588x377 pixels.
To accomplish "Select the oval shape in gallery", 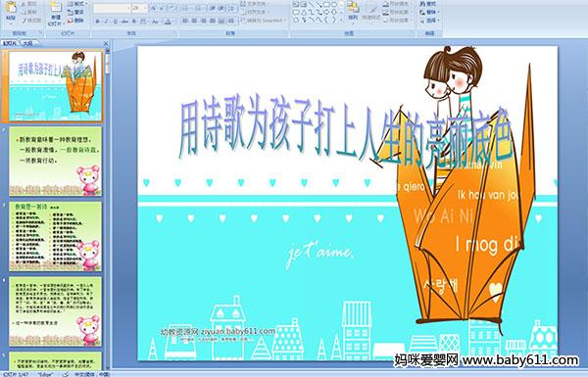I will pyautogui.click(x=334, y=4).
